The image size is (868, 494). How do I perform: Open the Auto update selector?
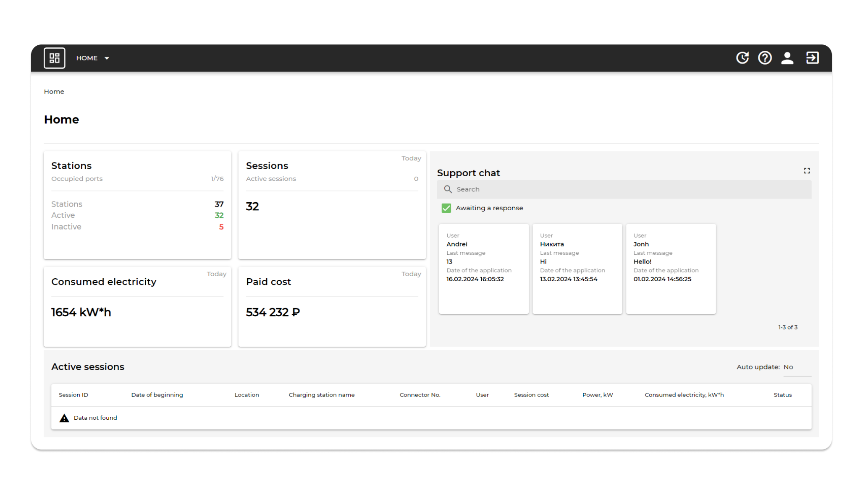click(x=797, y=367)
